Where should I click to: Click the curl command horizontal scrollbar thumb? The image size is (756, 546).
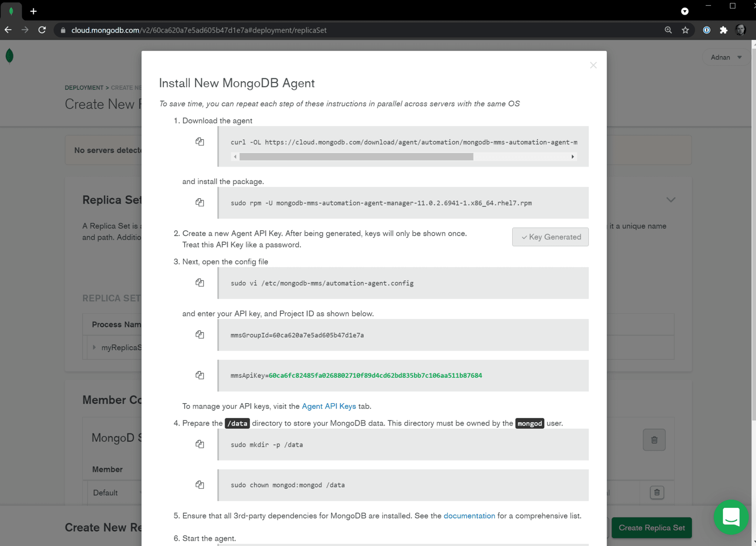[356, 157]
